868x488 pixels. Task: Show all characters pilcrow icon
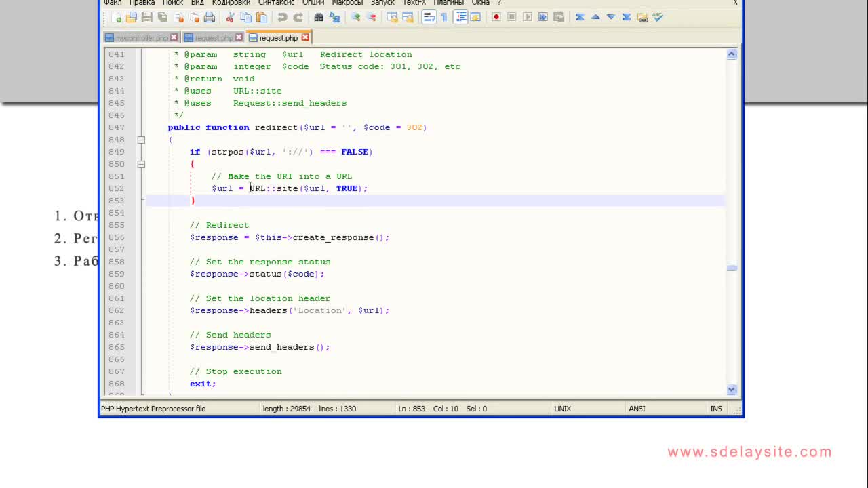pos(444,17)
